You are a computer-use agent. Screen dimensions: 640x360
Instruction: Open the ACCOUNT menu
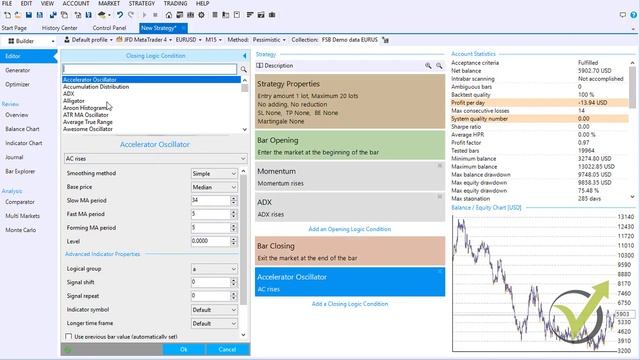click(x=76, y=3)
